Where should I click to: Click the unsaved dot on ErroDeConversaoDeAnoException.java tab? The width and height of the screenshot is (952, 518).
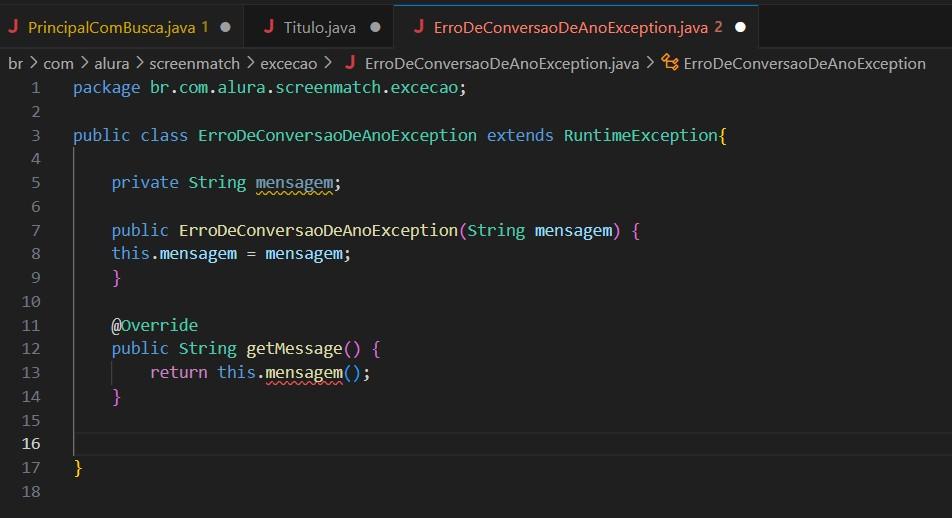(740, 27)
